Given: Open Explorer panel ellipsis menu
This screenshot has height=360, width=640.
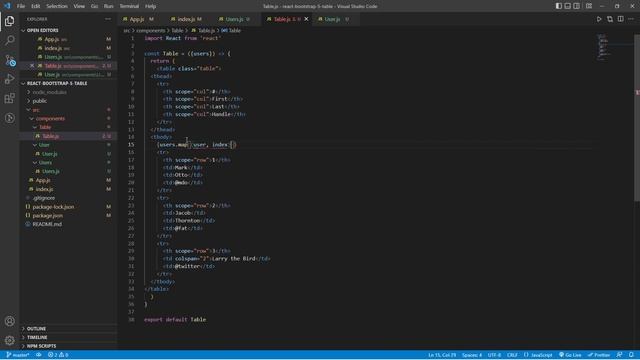Looking at the screenshot, I should (108, 19).
